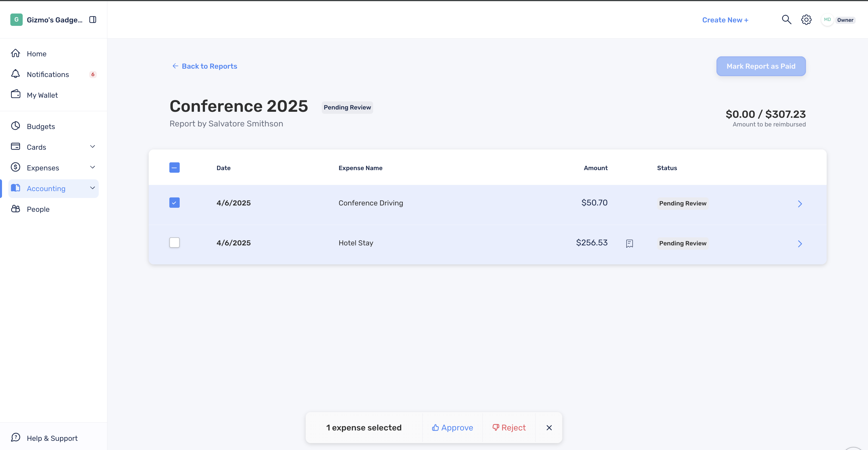Image resolution: width=868 pixels, height=450 pixels.
Task: Open the search magnifier icon
Action: tap(786, 20)
